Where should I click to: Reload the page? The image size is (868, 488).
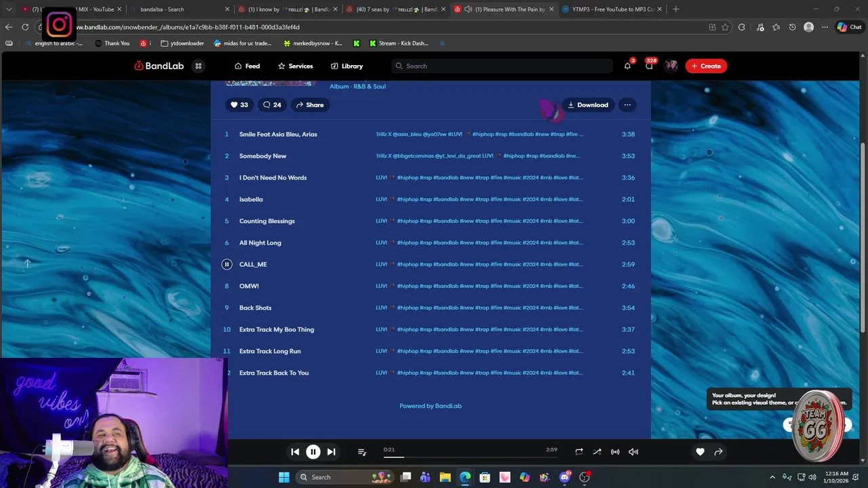25,27
